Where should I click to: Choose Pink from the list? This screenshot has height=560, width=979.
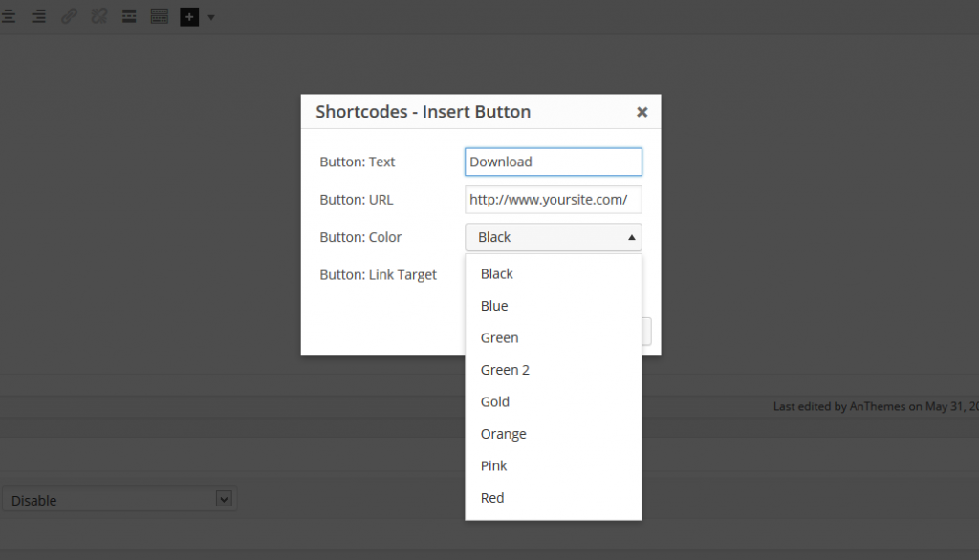493,465
